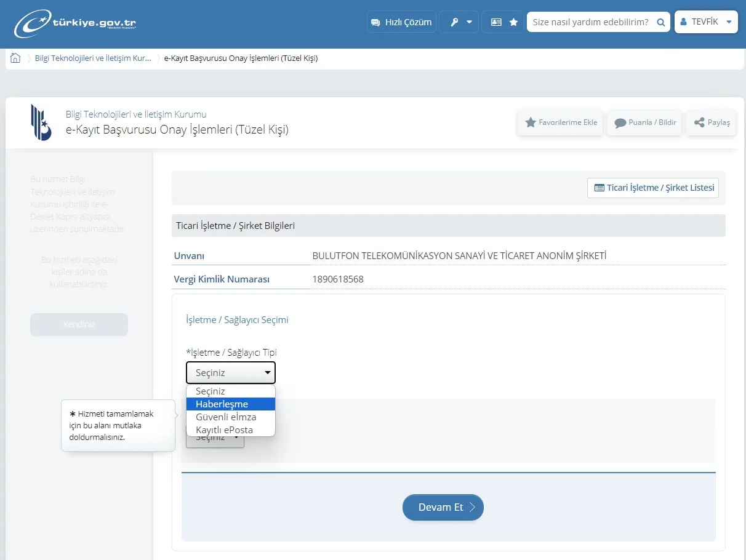This screenshot has width=746, height=560.
Task: Click the search magnifier icon
Action: (x=660, y=22)
